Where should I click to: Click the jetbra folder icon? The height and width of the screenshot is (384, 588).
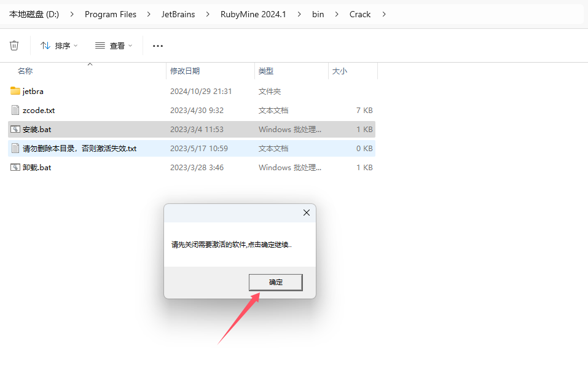(15, 91)
